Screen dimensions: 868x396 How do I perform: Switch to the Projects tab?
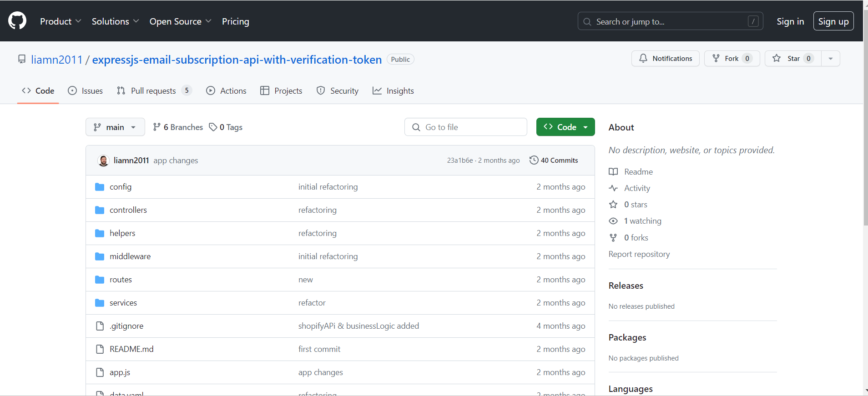click(x=281, y=90)
